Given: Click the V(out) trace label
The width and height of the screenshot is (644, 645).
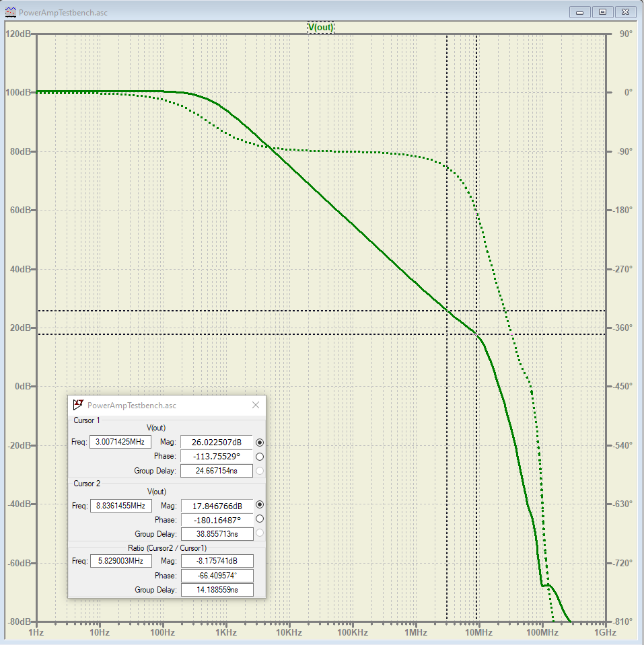Looking at the screenshot, I should 320,28.
